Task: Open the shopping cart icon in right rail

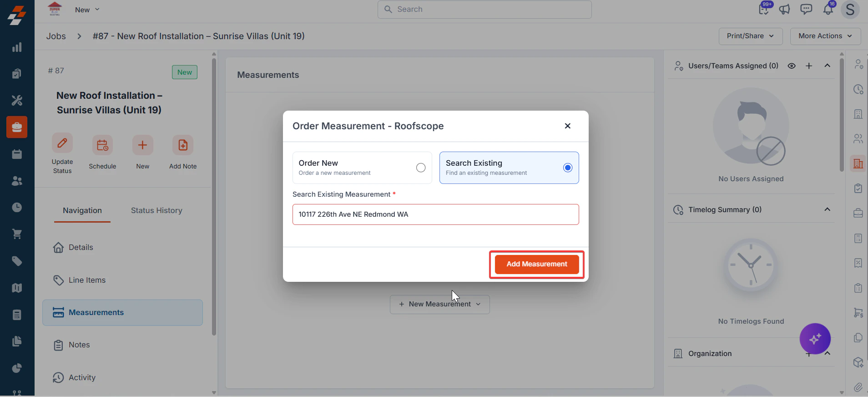Action: (x=858, y=313)
